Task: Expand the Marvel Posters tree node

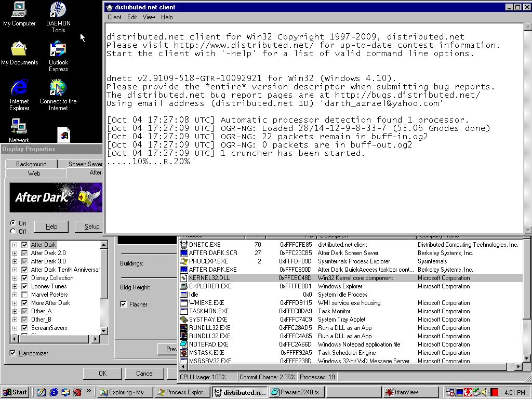Action: click(15, 295)
